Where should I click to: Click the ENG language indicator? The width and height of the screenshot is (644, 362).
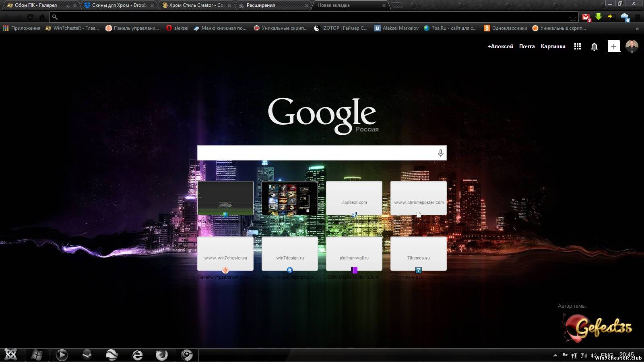coord(607,355)
